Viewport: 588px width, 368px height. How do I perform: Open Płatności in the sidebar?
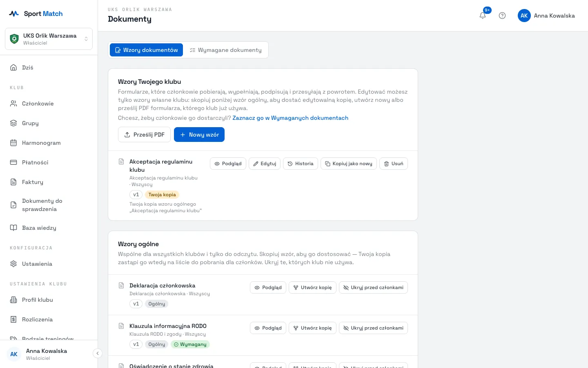click(x=49, y=162)
